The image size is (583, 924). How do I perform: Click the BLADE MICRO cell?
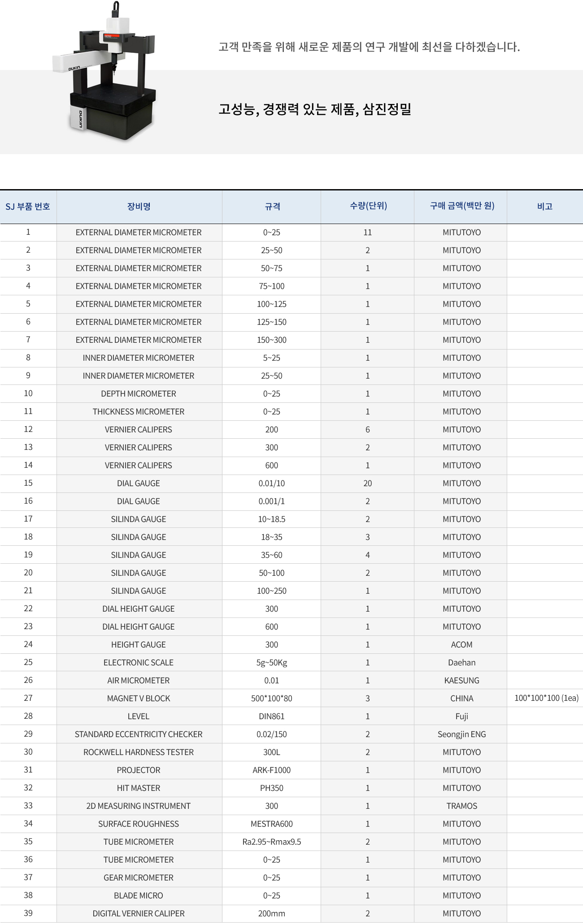pos(139,896)
